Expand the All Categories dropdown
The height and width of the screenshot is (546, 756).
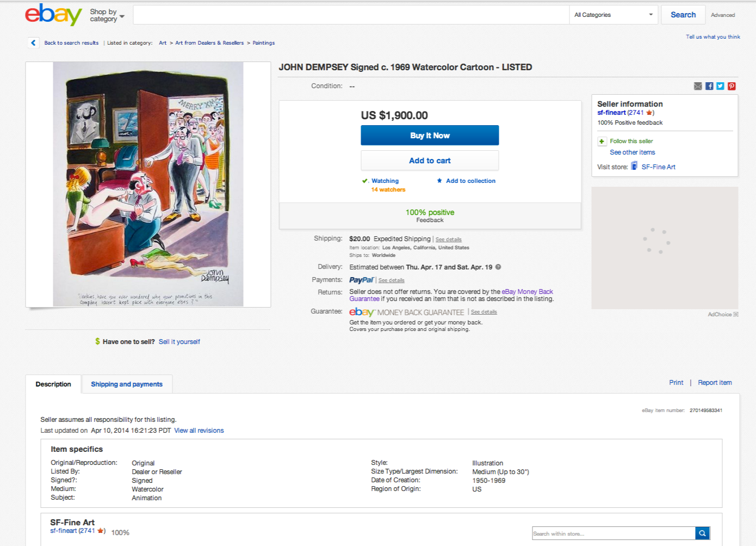pyautogui.click(x=613, y=15)
